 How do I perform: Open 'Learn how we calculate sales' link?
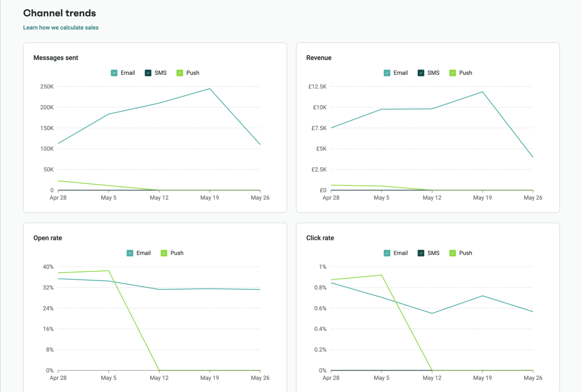tap(61, 28)
